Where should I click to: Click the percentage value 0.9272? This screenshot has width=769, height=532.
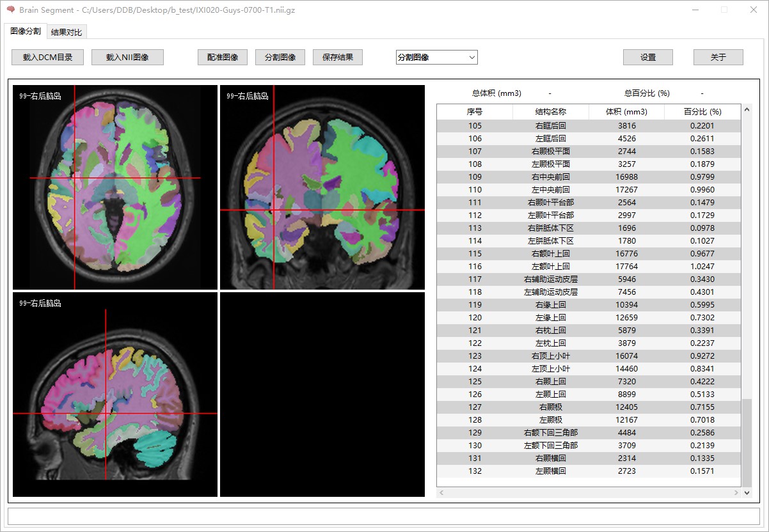[702, 356]
